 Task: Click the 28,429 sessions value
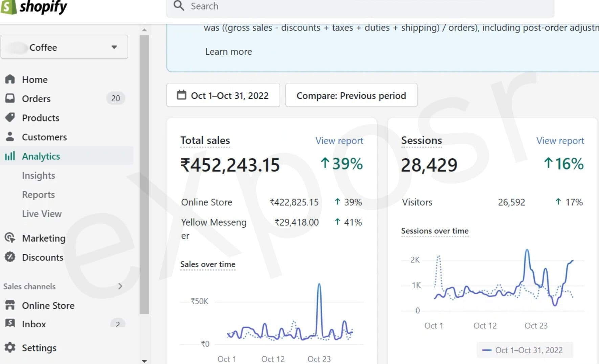[x=429, y=165]
